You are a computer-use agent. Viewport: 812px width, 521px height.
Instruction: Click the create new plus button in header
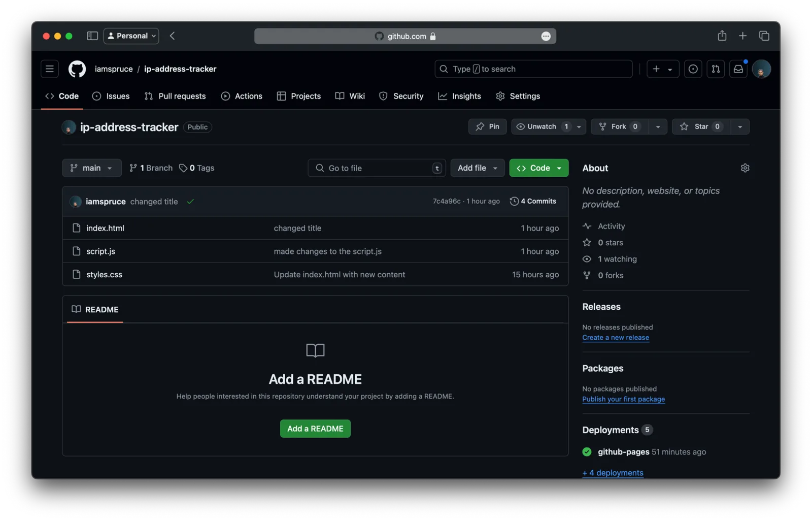tap(662, 69)
